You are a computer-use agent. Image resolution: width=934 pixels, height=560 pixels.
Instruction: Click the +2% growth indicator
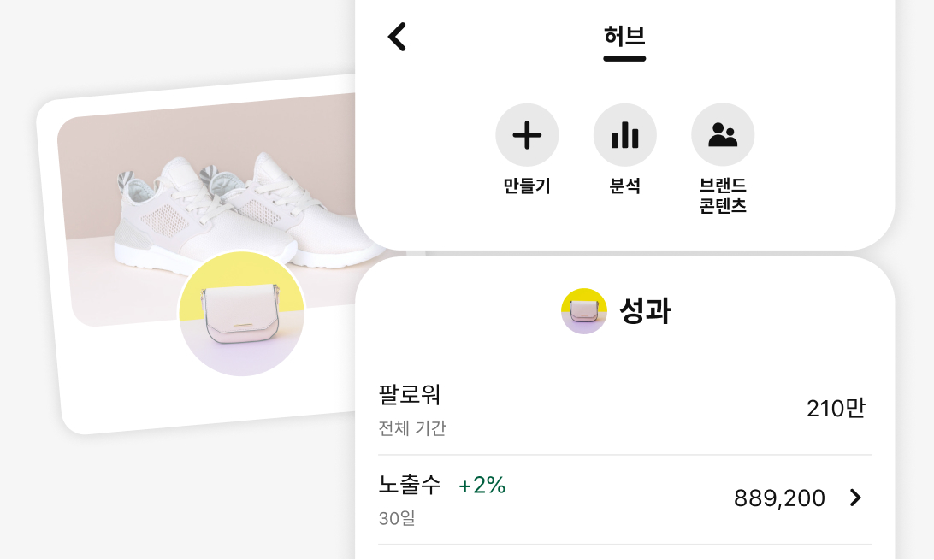pos(482,485)
